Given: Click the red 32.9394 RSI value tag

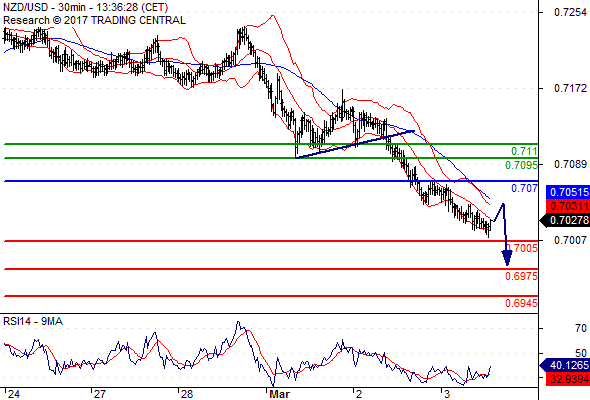Looking at the screenshot, I should pos(568,379).
